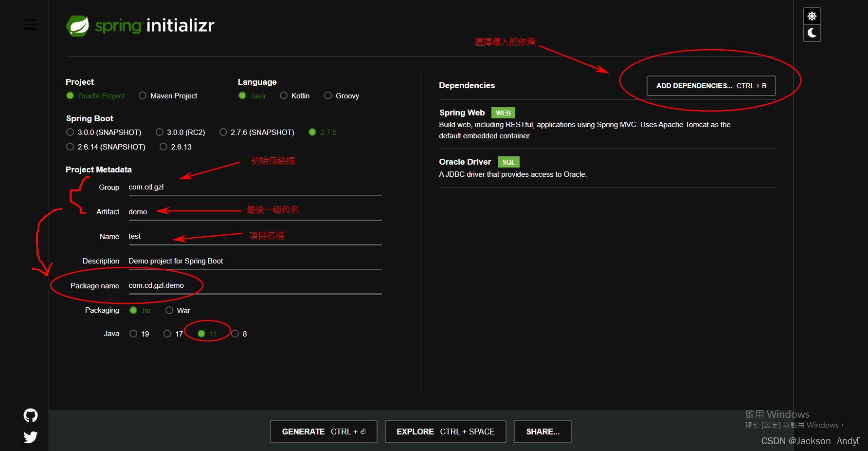Click the Add Dependencies button
The height and width of the screenshot is (451, 868).
coord(711,86)
